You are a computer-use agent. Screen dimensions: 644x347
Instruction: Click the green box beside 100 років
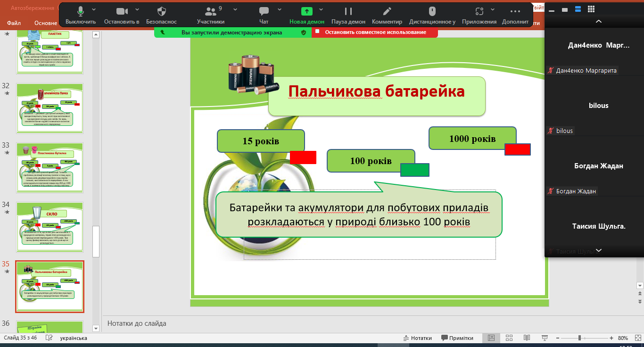(x=415, y=170)
